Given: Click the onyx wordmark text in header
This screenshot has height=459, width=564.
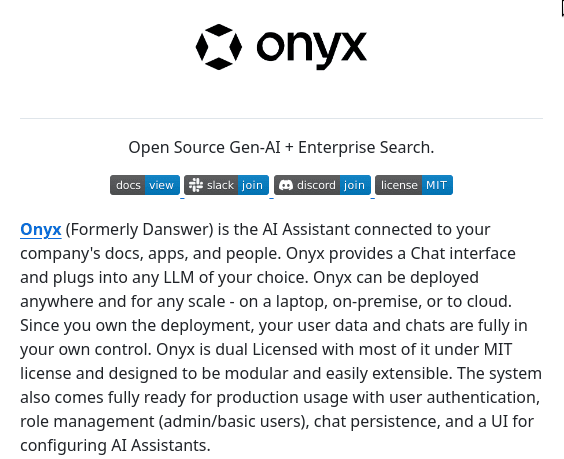Looking at the screenshot, I should (311, 49).
